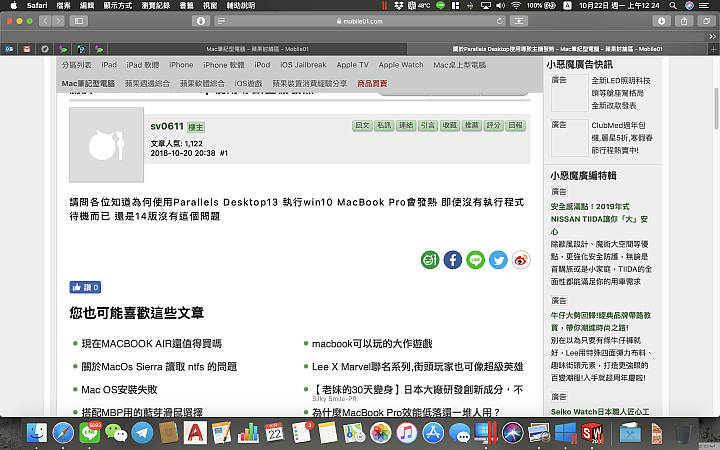
Task: Open username sv0611 profile
Action: tap(167, 126)
